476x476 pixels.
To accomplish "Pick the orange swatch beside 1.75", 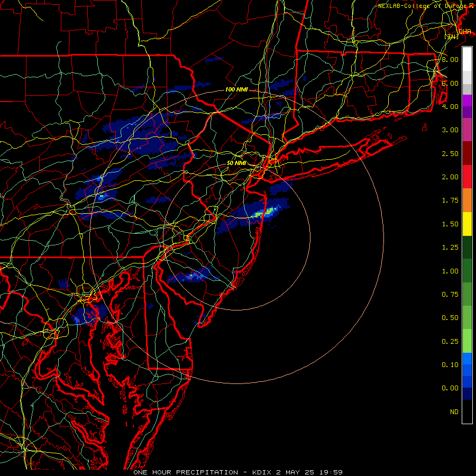I will tap(467, 200).
